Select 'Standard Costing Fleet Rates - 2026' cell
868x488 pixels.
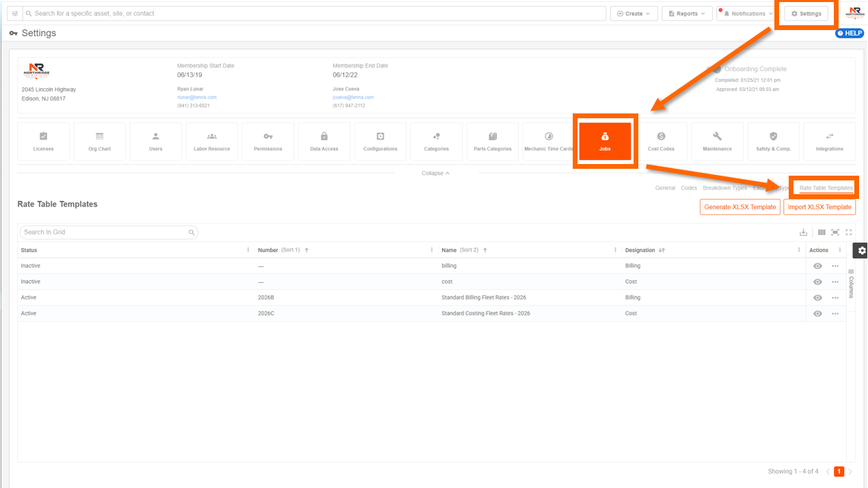(486, 314)
